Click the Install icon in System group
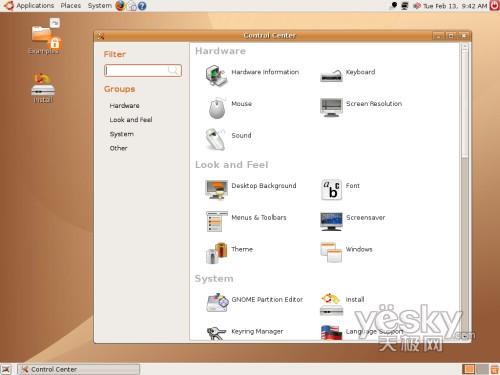 point(331,304)
